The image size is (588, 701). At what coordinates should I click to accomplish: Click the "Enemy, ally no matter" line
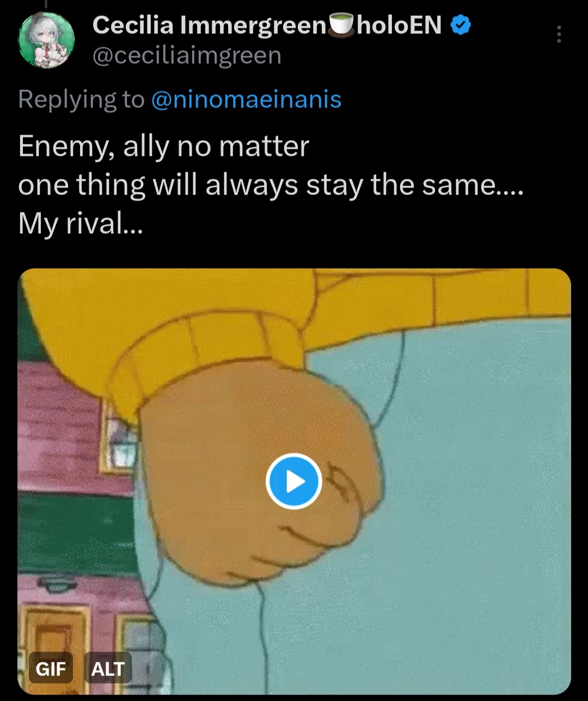click(x=163, y=146)
